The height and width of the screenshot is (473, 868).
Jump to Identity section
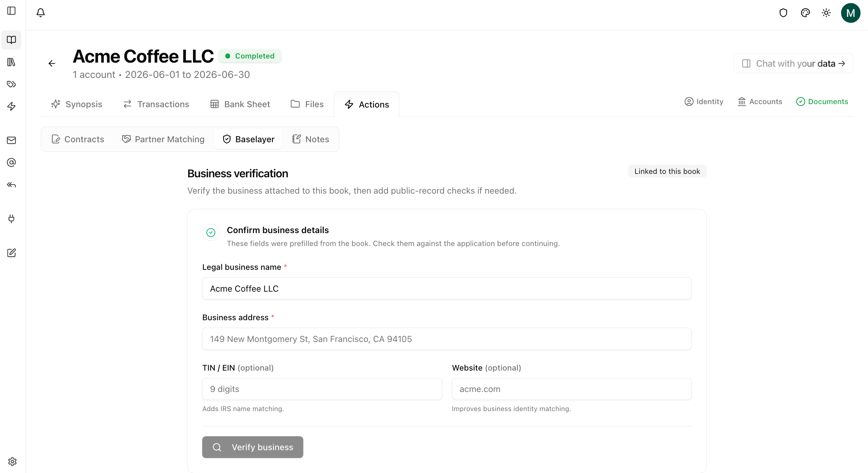click(704, 102)
